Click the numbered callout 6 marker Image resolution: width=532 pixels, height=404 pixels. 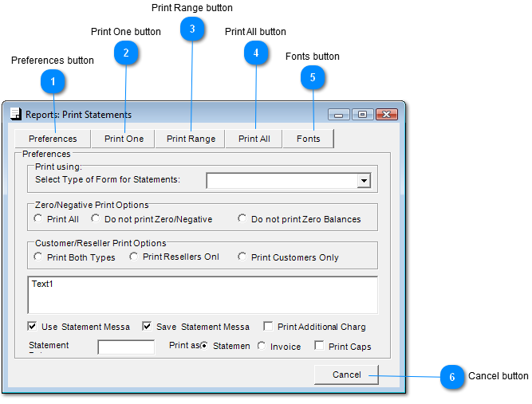(x=452, y=377)
